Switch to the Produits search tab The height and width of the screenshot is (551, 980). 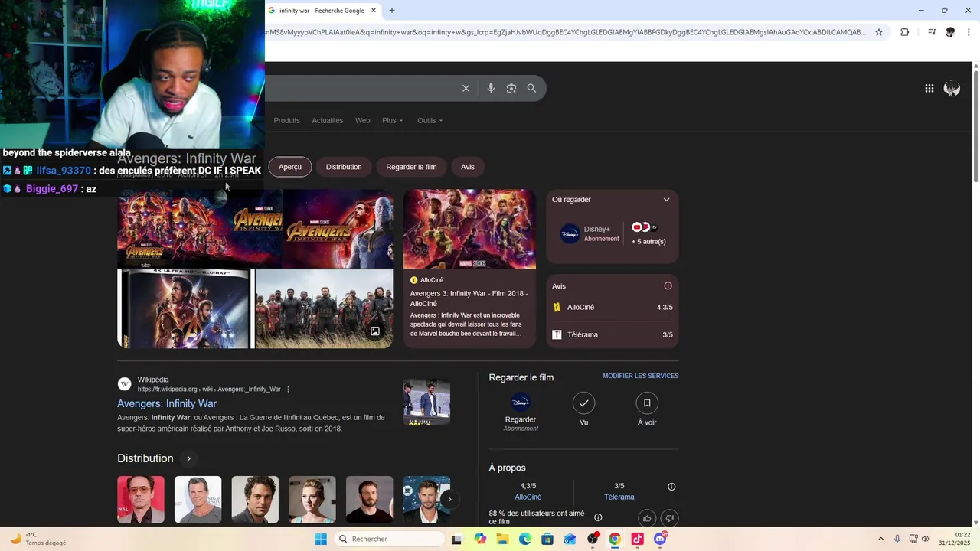tap(286, 121)
